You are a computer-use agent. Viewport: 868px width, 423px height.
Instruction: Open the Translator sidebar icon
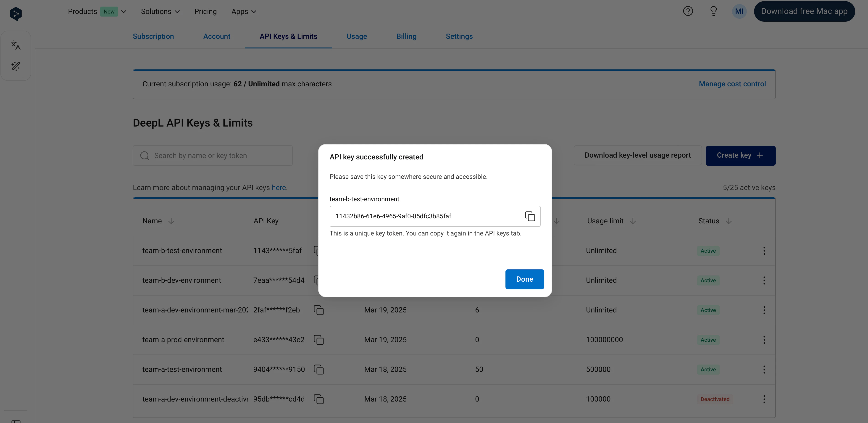pos(16,45)
